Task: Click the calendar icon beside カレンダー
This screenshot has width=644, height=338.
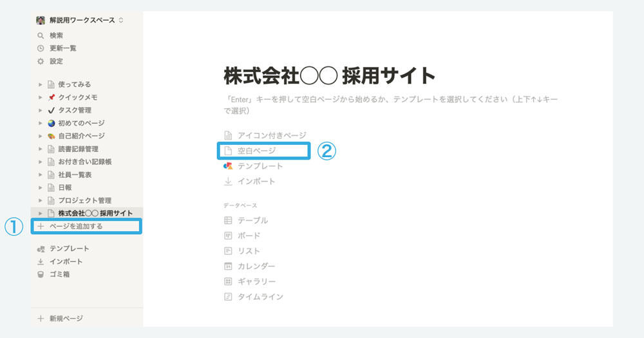Action: 228,266
